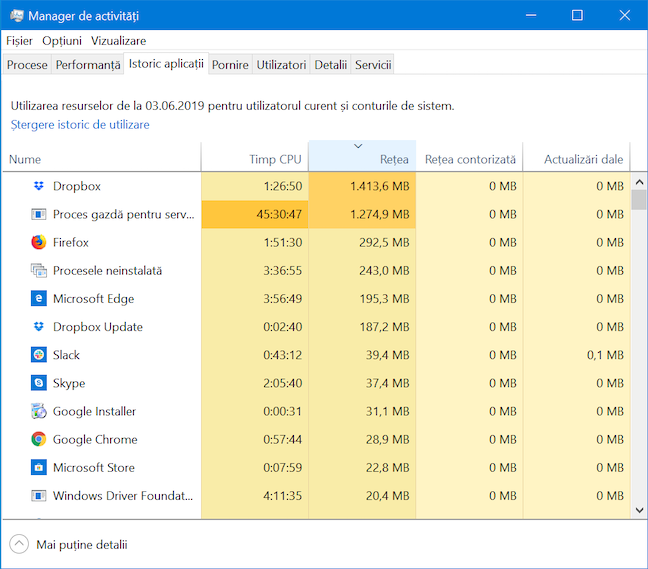Go to the Pornire tab

pos(230,64)
